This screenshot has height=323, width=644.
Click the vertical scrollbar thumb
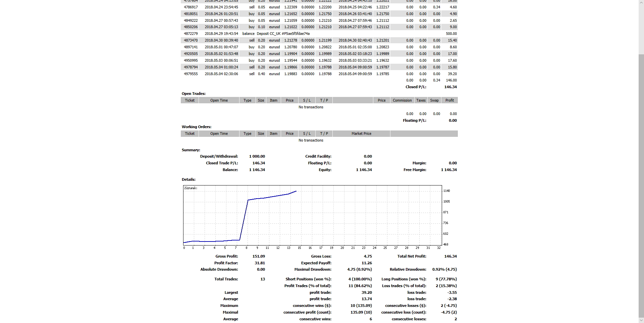coord(641,186)
